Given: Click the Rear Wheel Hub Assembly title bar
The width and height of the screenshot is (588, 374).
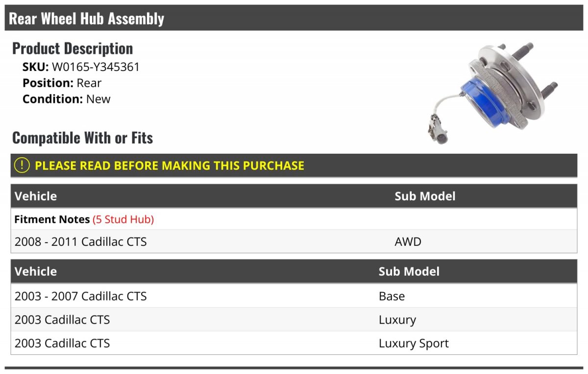Looking at the screenshot, I should tap(294, 18).
